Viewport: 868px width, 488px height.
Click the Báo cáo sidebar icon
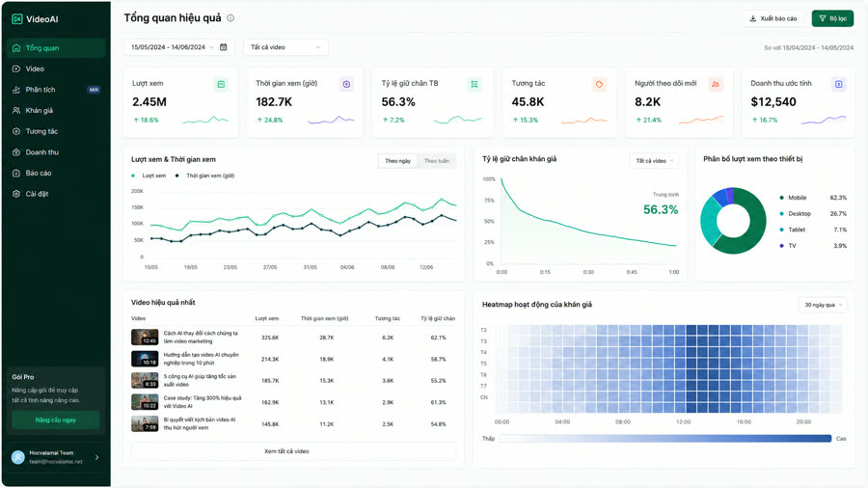[x=16, y=174]
